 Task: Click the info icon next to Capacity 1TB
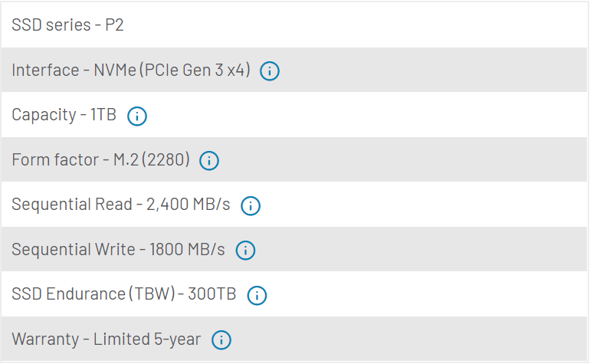point(137,116)
